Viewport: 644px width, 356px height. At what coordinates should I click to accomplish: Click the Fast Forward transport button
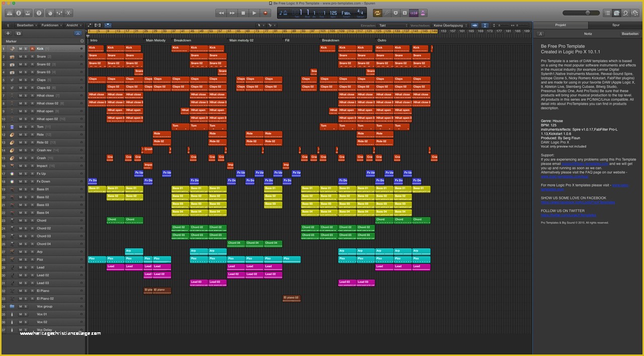[232, 13]
